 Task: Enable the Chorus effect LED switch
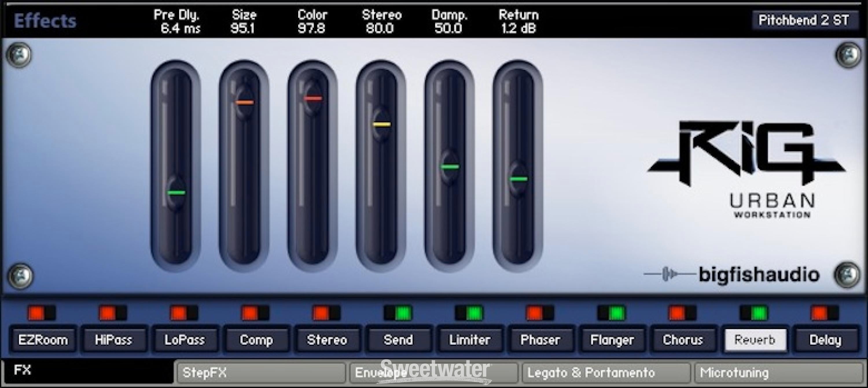point(683,313)
